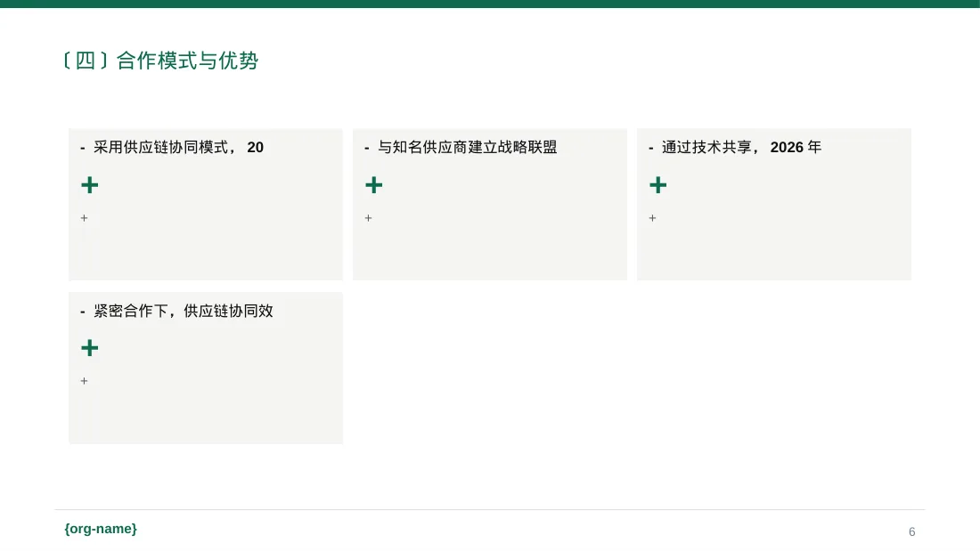Click the {org-name} footer placeholder
This screenshot has width=980, height=551.
click(x=101, y=529)
